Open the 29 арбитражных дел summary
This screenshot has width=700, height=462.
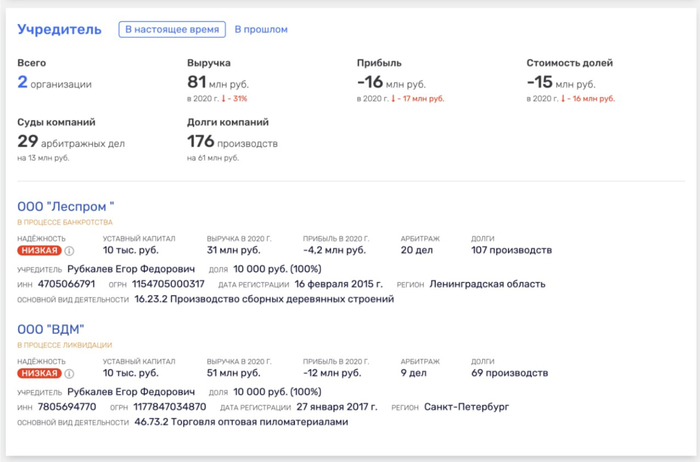tap(71, 142)
